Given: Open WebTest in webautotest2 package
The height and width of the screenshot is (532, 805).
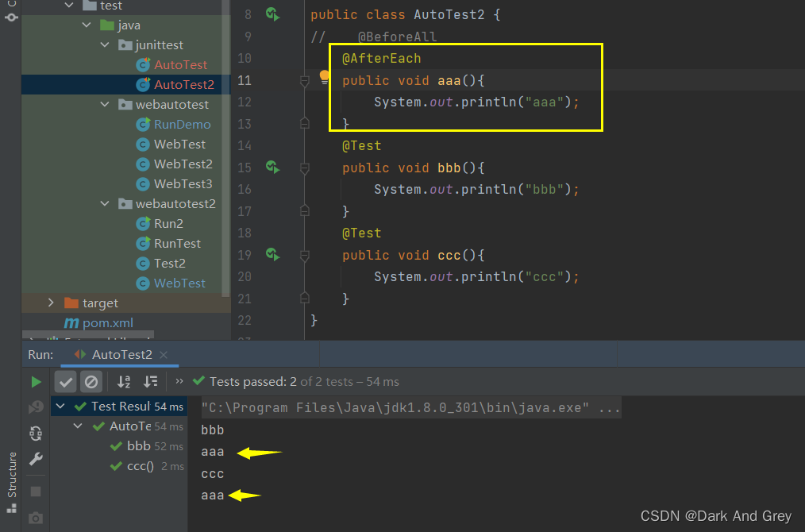Looking at the screenshot, I should coord(179,283).
